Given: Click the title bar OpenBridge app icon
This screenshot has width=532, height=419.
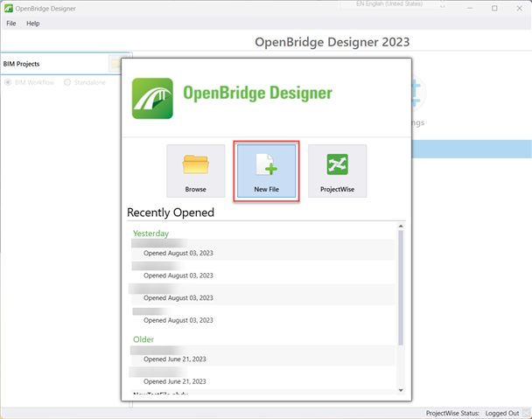Looking at the screenshot, I should pyautogui.click(x=9, y=9).
